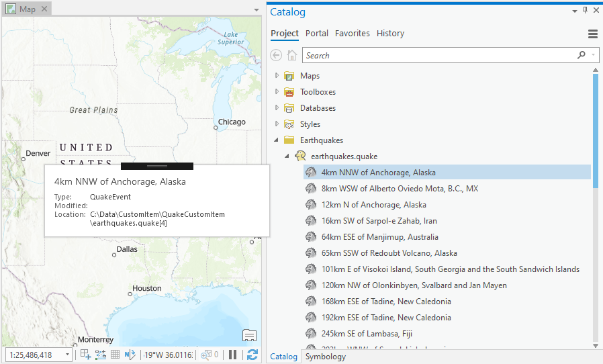
Task: Select '192km ESE of Tadine' event
Action: 386,318
